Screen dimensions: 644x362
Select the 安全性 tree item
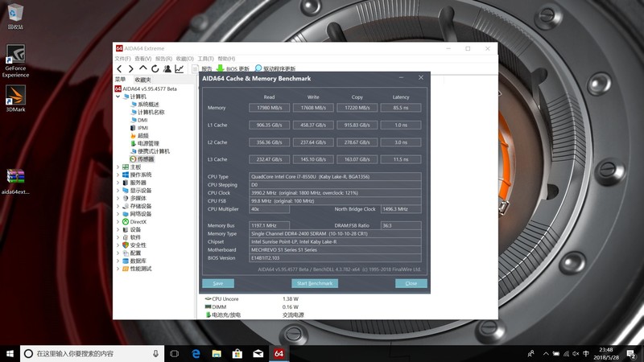pyautogui.click(x=134, y=245)
